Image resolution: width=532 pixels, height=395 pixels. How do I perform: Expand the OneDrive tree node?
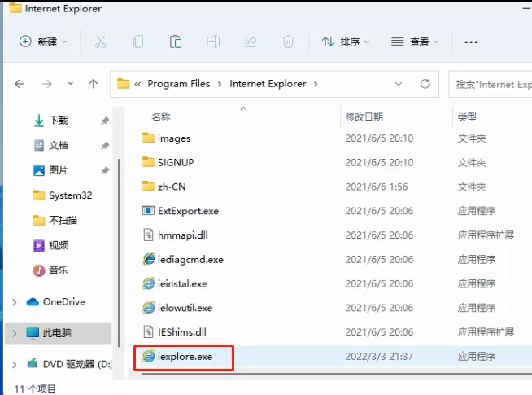pos(15,302)
